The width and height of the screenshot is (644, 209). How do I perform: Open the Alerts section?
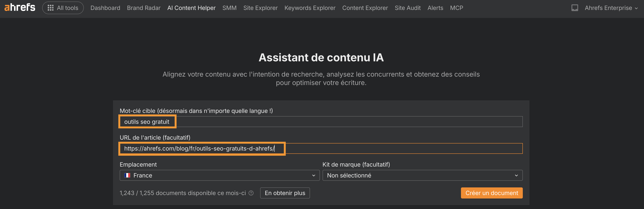coord(435,8)
